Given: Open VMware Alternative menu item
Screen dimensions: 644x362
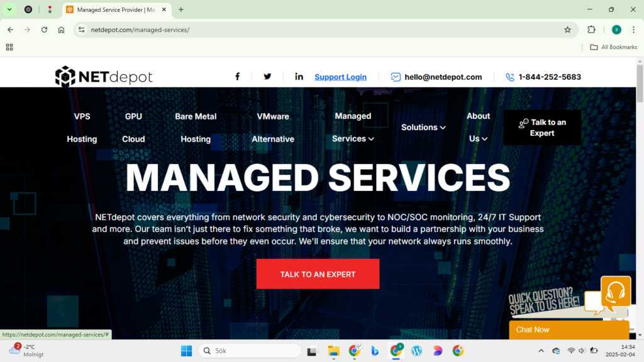Looking at the screenshot, I should coord(273,128).
